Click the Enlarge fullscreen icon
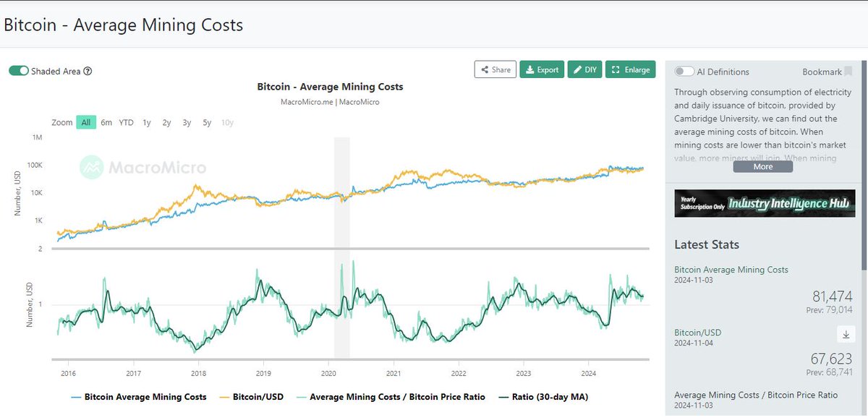868x420 pixels. point(616,69)
